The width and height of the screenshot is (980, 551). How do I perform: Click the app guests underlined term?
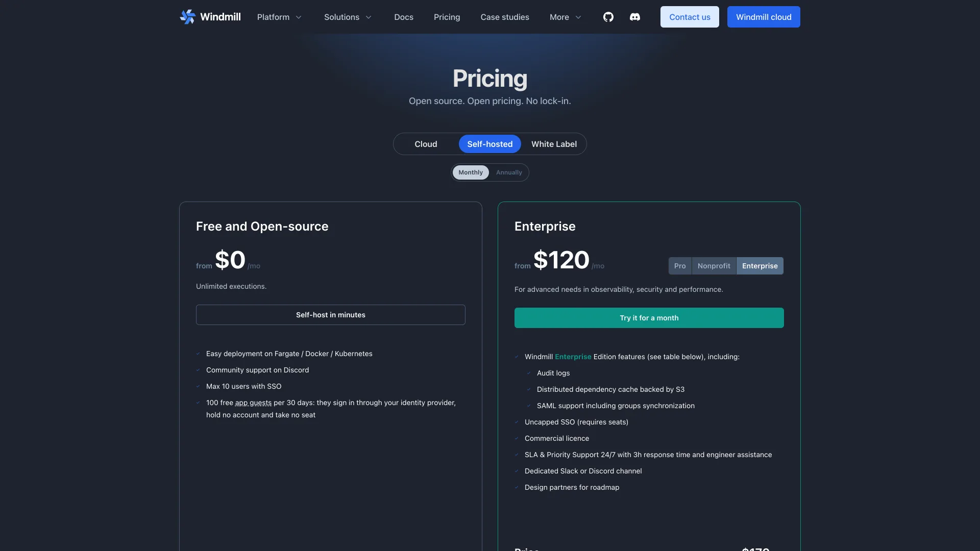click(x=253, y=403)
